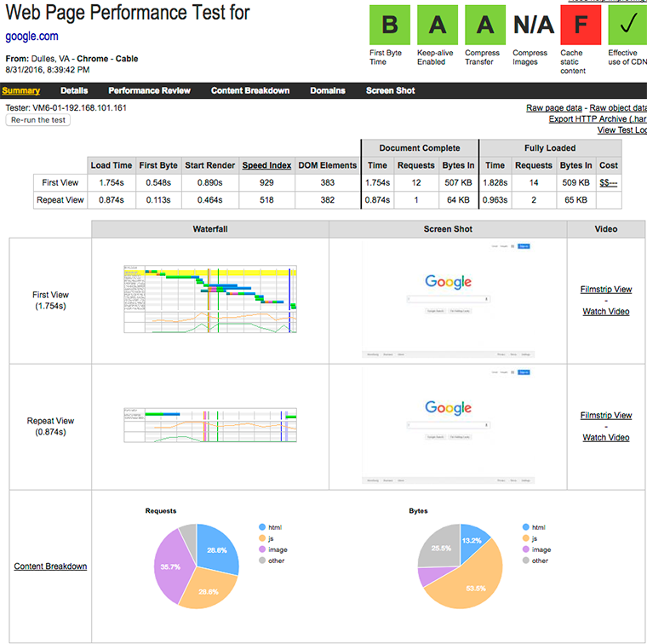This screenshot has width=647, height=644.
Task: Select First View load time 1.754s cell
Action: point(112,182)
